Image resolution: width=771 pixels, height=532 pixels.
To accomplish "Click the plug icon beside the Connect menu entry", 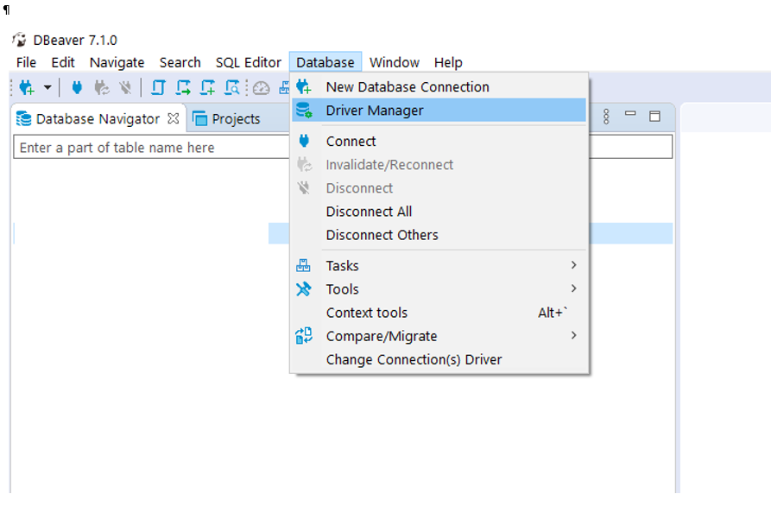I will 304,141.
